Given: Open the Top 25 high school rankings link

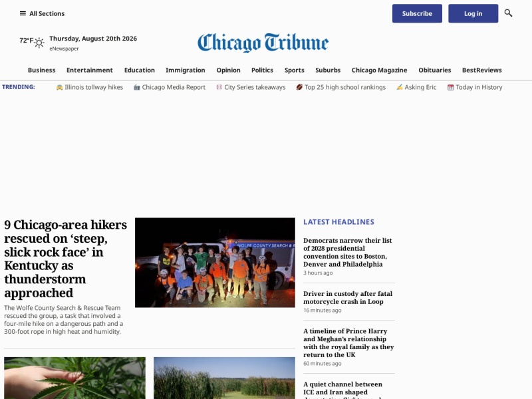Looking at the screenshot, I should tap(345, 87).
